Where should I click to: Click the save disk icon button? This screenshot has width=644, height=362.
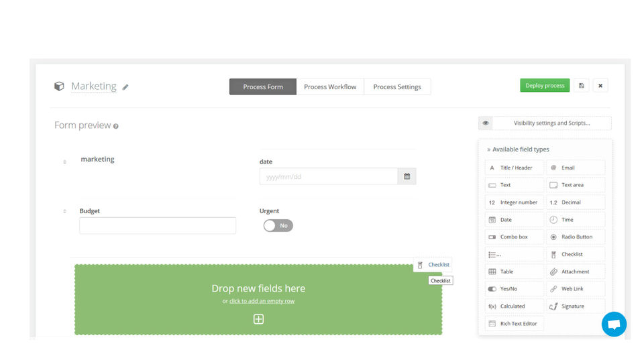tap(581, 85)
